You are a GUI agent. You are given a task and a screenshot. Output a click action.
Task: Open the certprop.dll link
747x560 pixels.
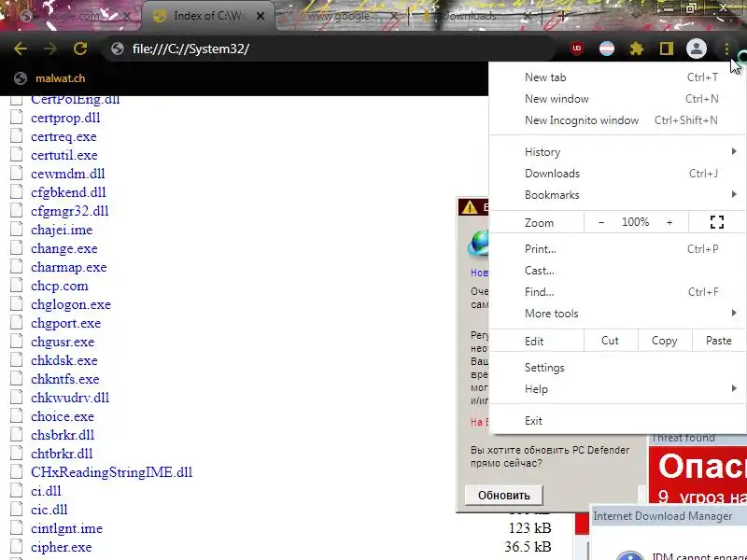(x=65, y=118)
